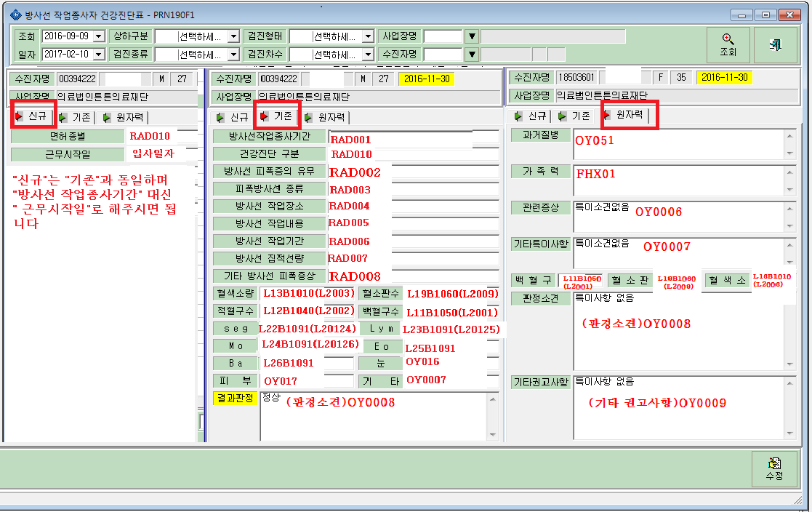Open the 2016-09-09 start date dropdown

(99, 36)
